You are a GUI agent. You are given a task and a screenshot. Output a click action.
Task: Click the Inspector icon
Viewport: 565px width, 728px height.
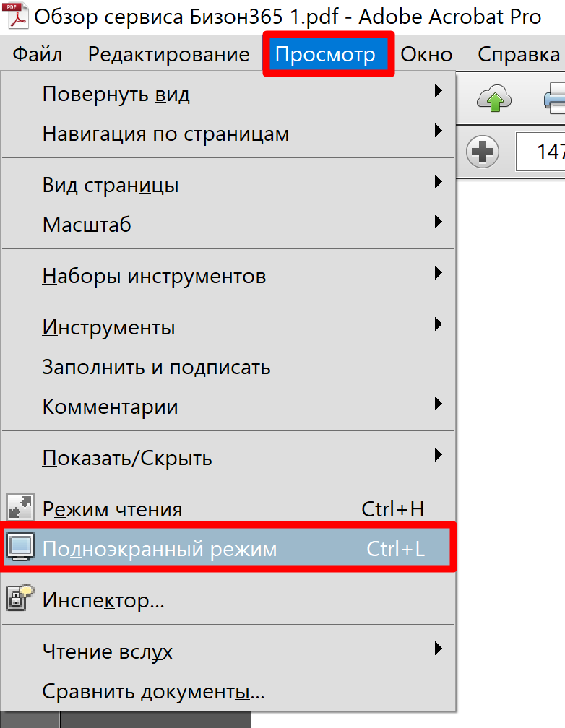pyautogui.click(x=20, y=599)
